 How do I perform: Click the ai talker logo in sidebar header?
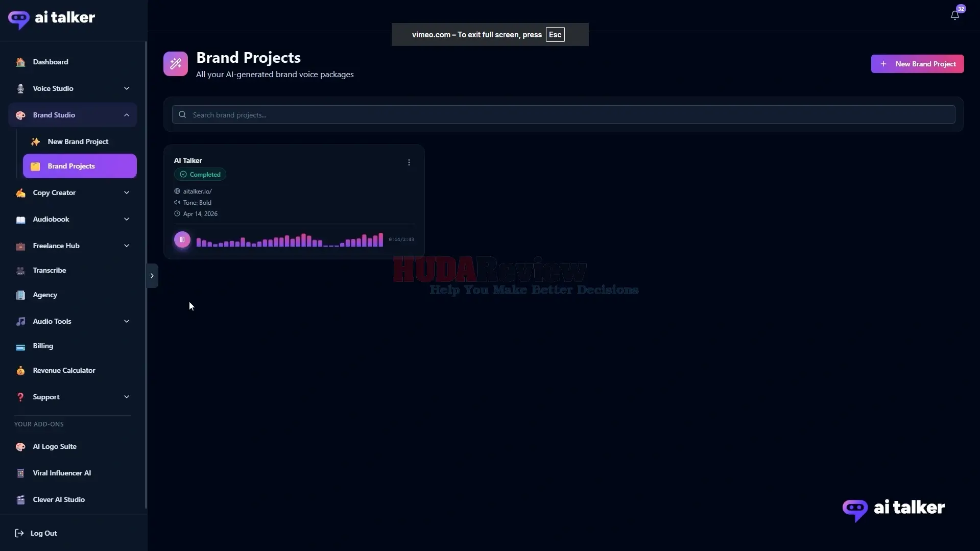point(52,19)
